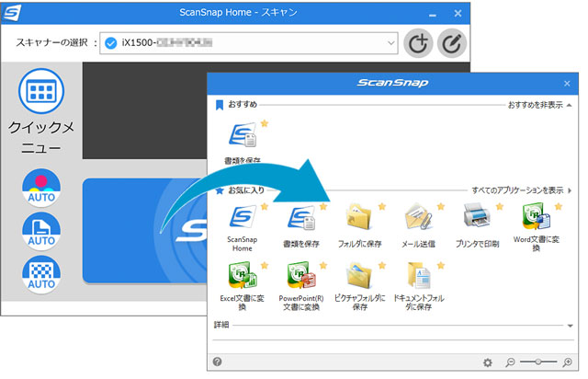
Task: Toggle favorite star on ドキュメントフォルダに保存
Action: (x=441, y=266)
